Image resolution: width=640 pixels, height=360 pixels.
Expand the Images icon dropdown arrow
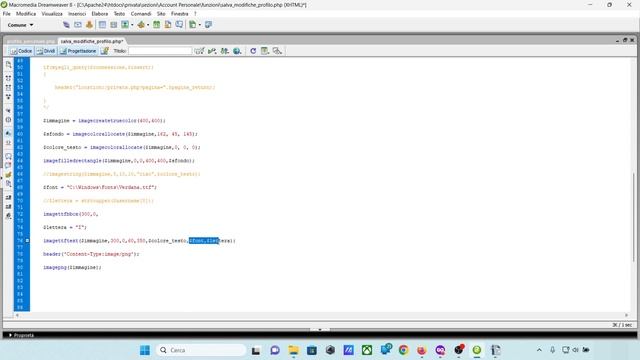132,25
